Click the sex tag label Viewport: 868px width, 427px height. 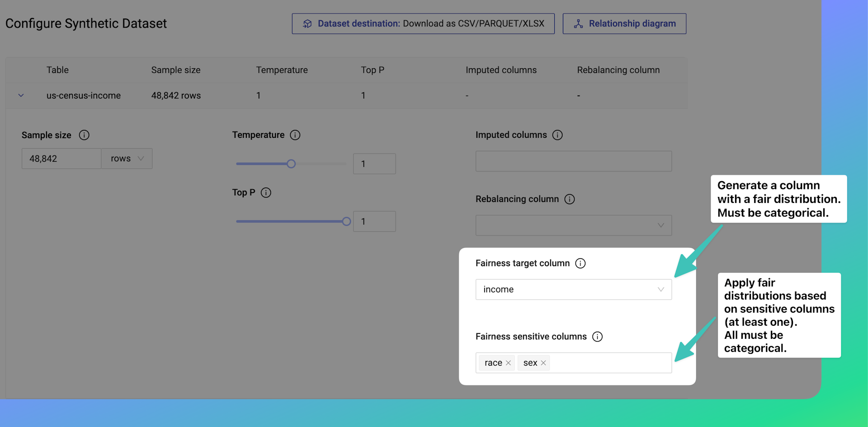click(530, 363)
